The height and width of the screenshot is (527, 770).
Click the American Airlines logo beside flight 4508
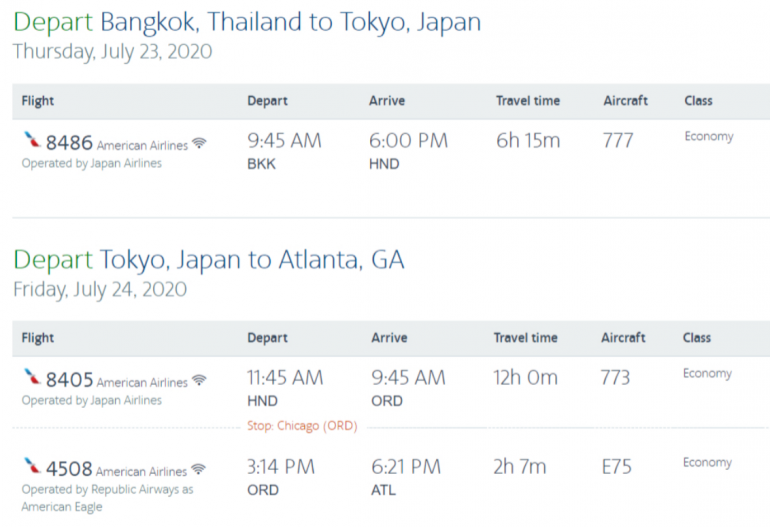pyautogui.click(x=32, y=468)
